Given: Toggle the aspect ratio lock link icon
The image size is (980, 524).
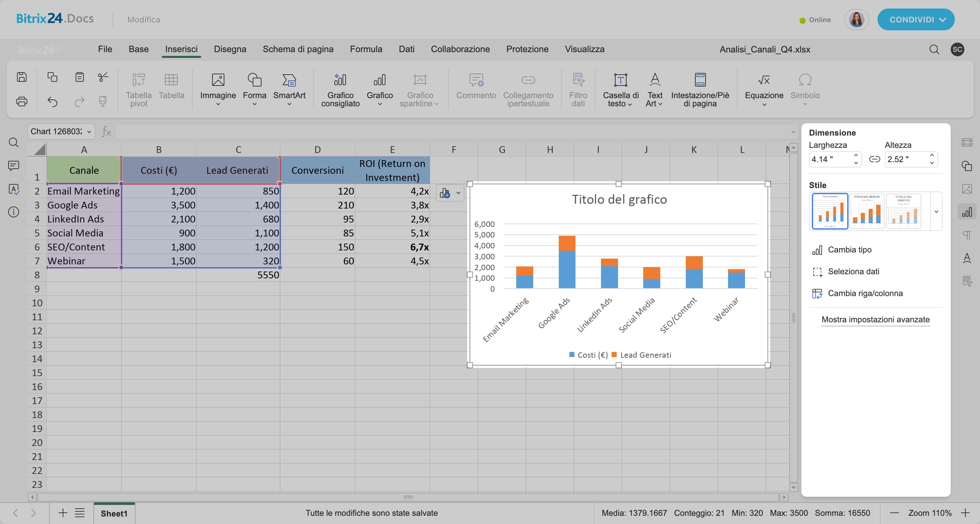Looking at the screenshot, I should (874, 159).
